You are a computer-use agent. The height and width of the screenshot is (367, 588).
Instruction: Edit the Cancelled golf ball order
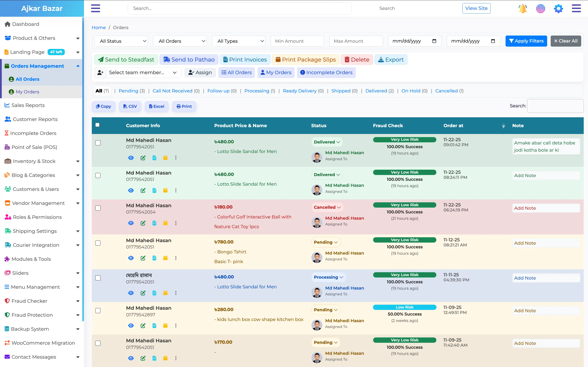pyautogui.click(x=143, y=223)
